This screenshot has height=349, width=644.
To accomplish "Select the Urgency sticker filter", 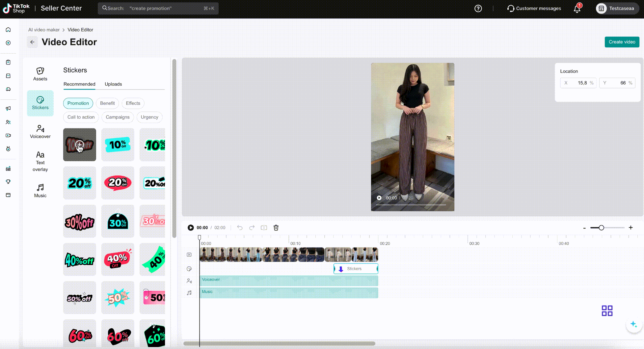I will (149, 117).
